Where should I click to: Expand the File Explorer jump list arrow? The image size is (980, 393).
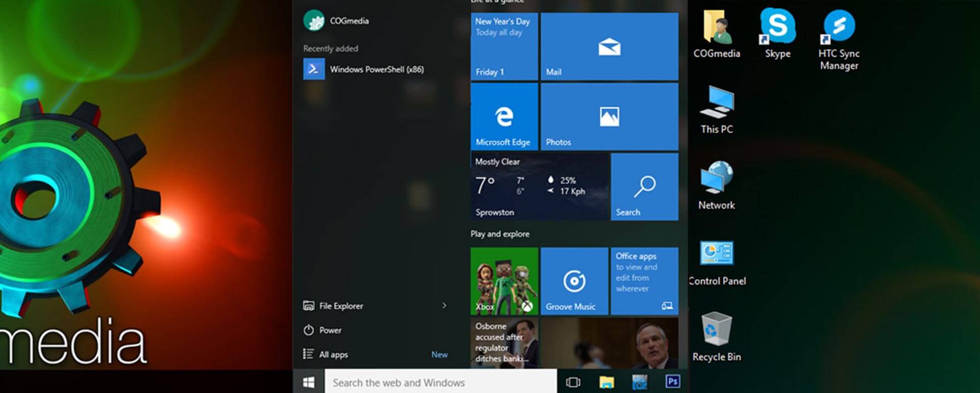pos(444,306)
